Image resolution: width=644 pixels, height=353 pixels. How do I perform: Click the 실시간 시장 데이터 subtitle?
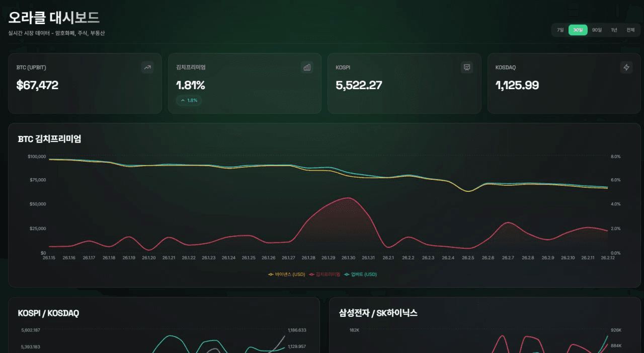(56, 33)
